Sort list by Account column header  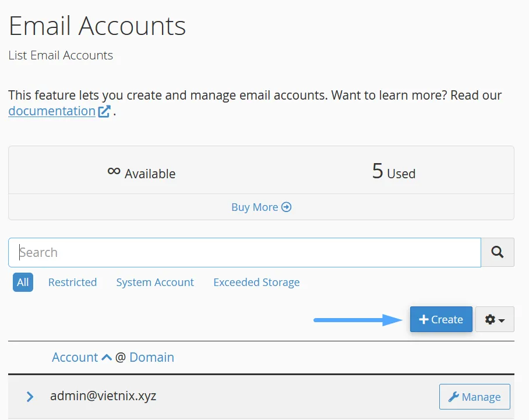click(75, 357)
